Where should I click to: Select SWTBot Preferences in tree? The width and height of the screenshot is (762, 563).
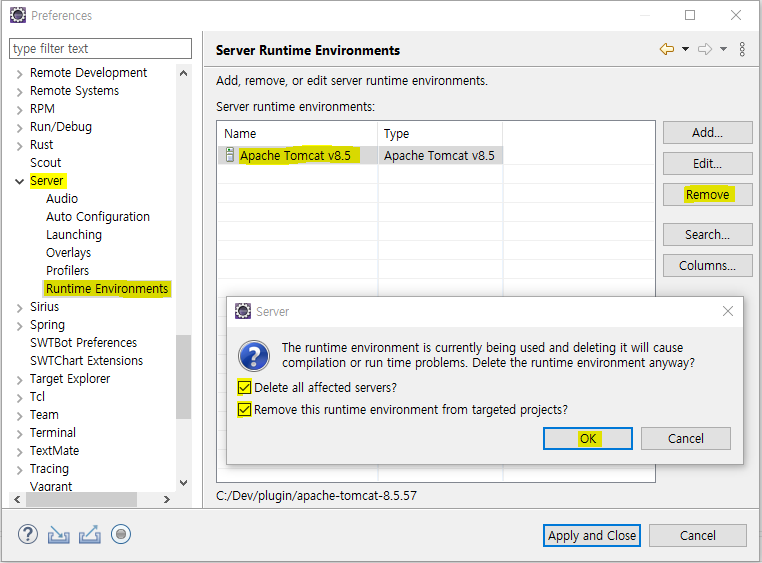click(x=84, y=342)
